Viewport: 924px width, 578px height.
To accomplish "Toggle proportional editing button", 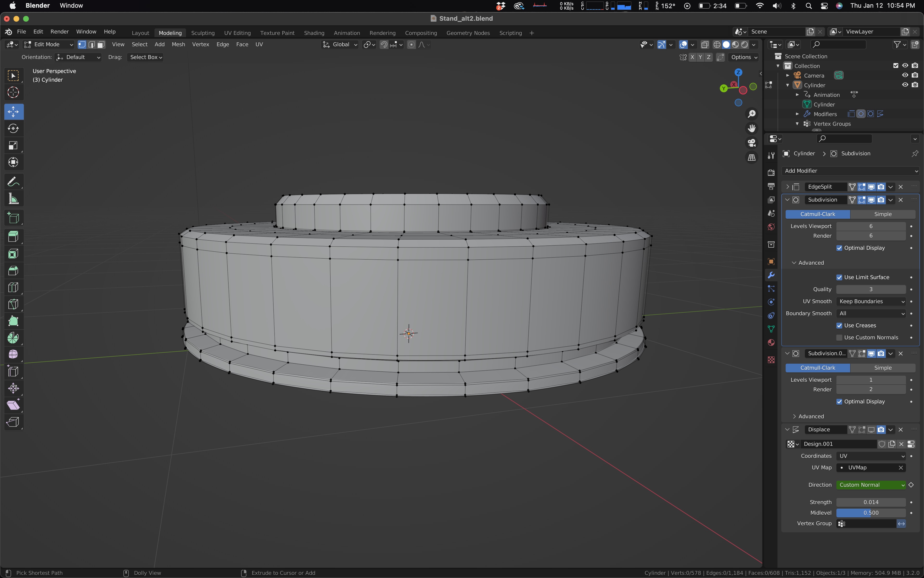I will (411, 45).
